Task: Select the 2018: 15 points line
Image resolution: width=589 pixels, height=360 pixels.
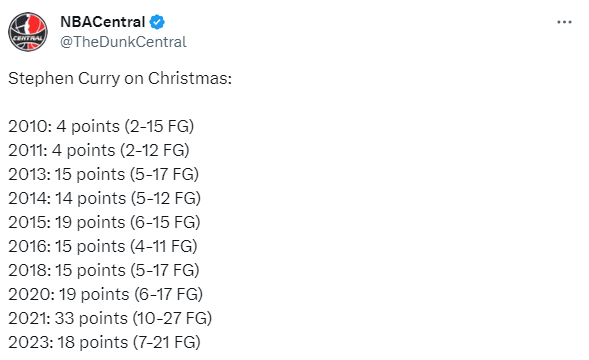Action: [x=104, y=271]
